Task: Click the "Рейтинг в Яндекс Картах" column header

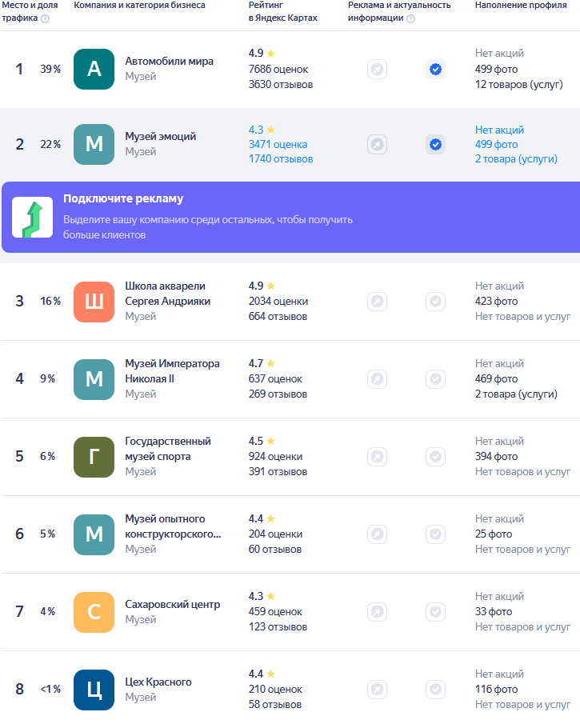Action: pos(282,11)
